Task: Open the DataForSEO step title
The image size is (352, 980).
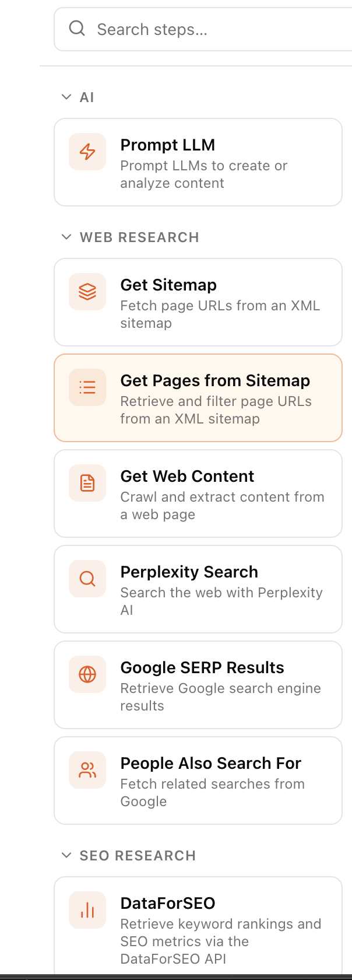Action: click(168, 904)
